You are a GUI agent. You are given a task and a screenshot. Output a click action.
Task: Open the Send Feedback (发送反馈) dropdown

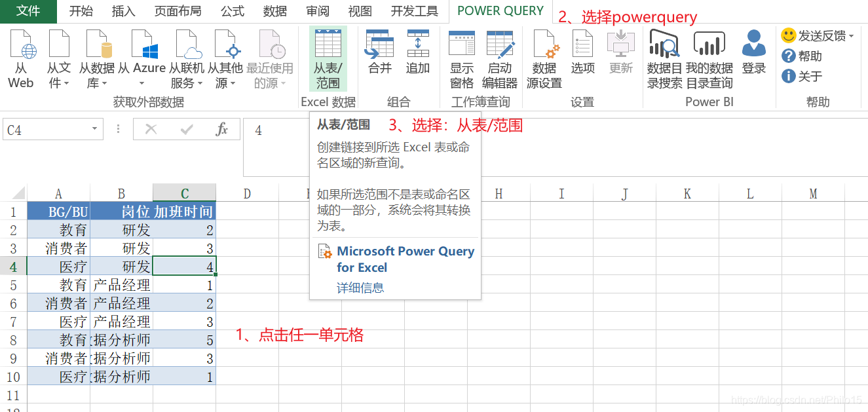pos(818,36)
